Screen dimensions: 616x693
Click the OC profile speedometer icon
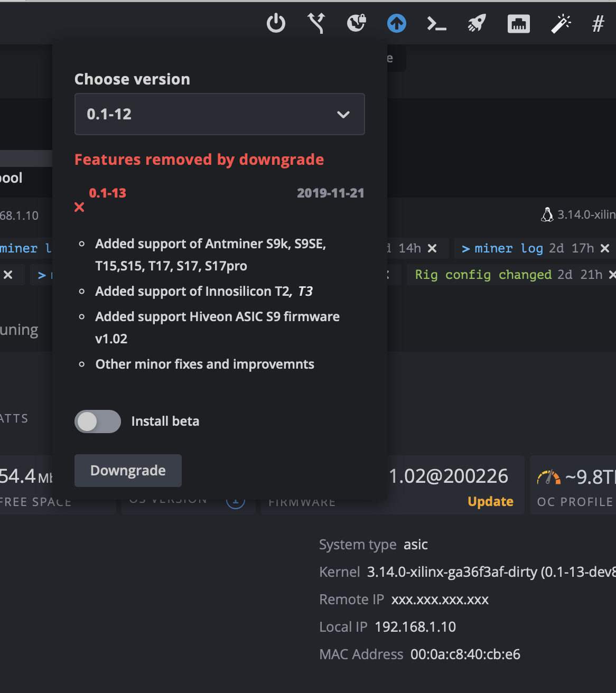click(548, 477)
